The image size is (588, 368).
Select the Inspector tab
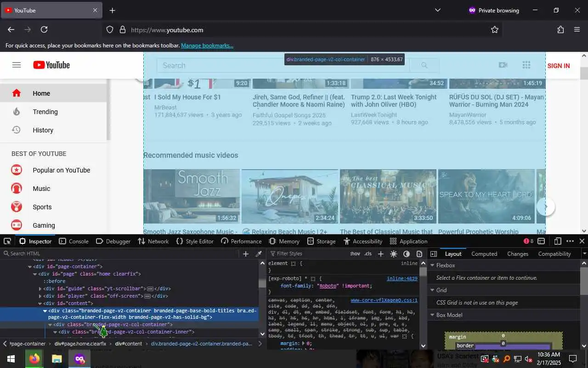tap(35, 241)
